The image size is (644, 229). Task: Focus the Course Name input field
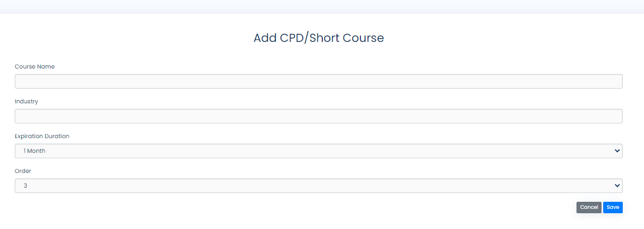(318, 81)
